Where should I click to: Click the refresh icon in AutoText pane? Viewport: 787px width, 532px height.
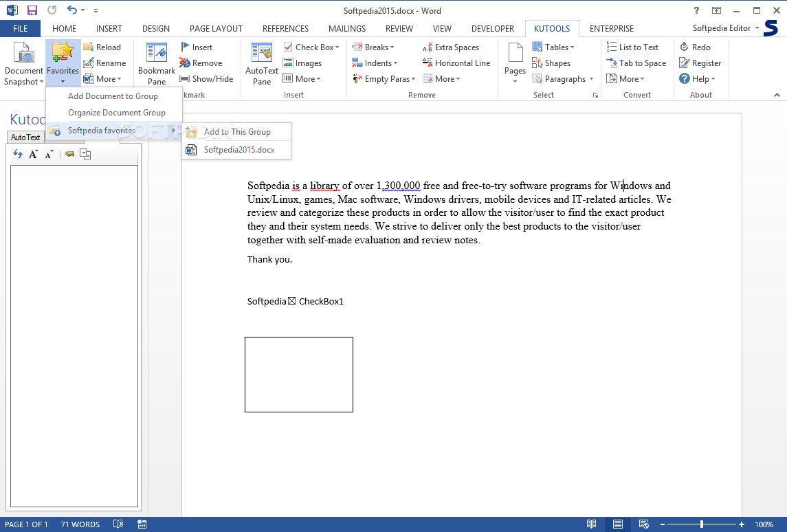tap(18, 154)
